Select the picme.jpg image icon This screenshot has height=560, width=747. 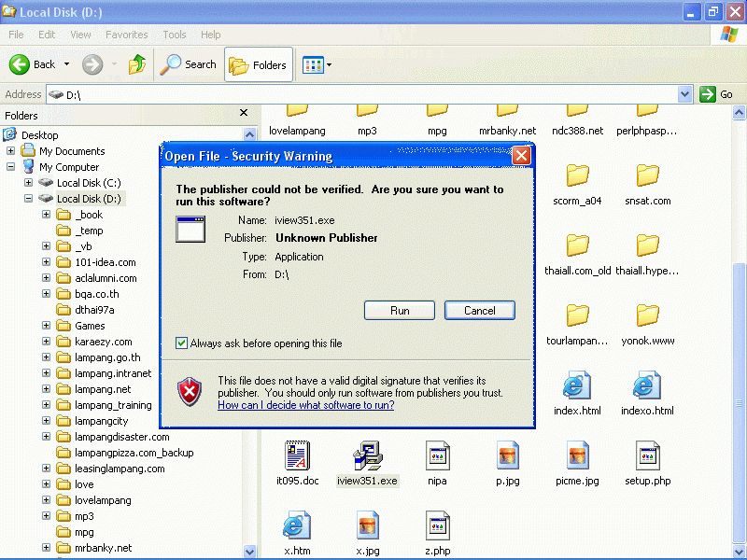pos(577,456)
